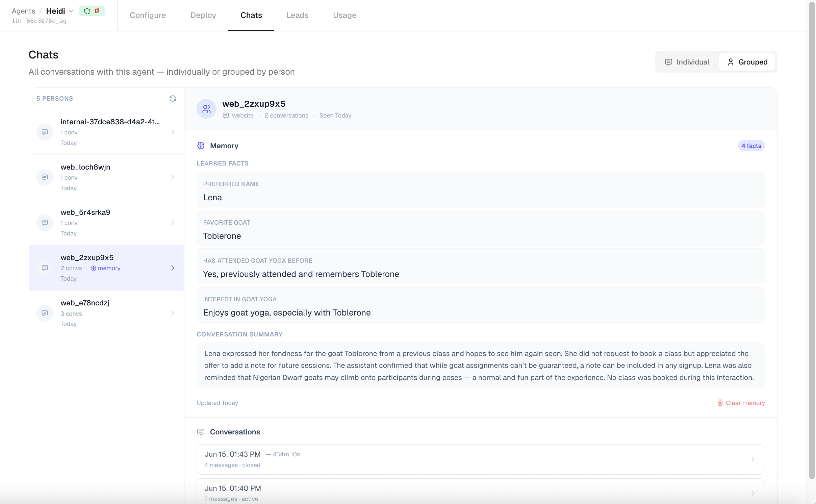The image size is (816, 504).
Task: Click the 4 facts badge
Action: [751, 146]
